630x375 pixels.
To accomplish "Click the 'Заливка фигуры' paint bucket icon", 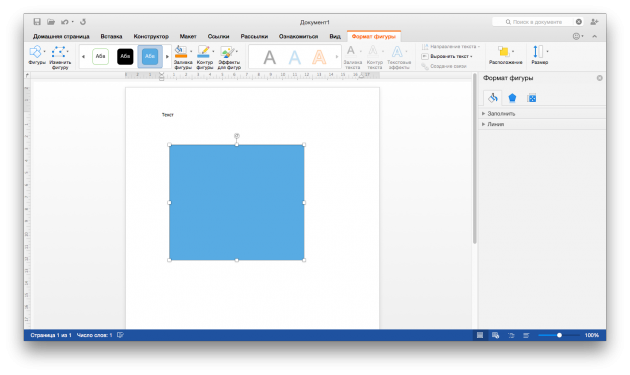I will pos(181,52).
